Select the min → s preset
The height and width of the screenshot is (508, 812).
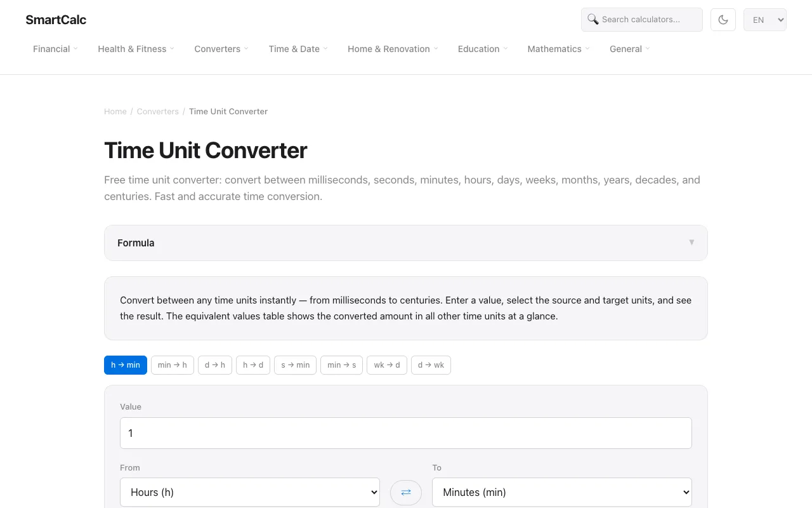tap(342, 365)
